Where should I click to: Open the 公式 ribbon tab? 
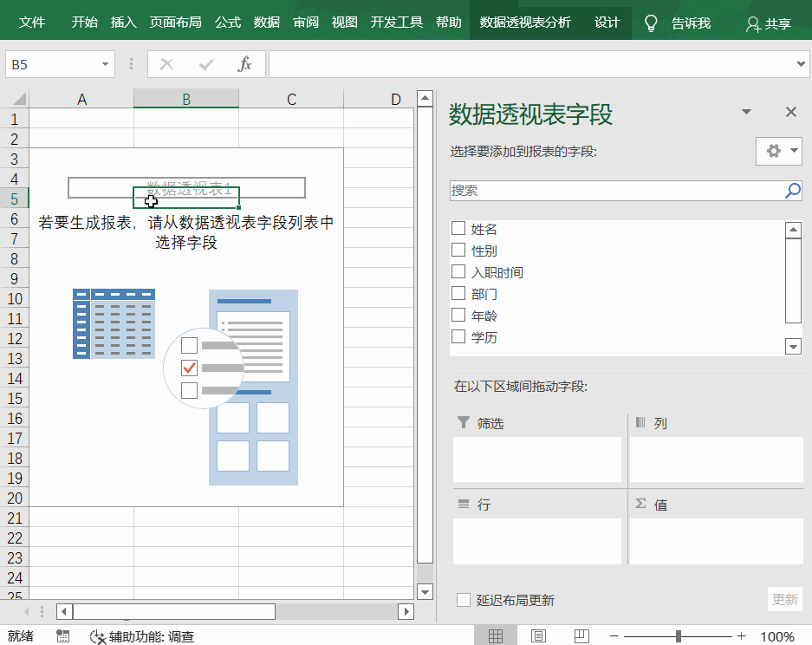pyautogui.click(x=228, y=23)
